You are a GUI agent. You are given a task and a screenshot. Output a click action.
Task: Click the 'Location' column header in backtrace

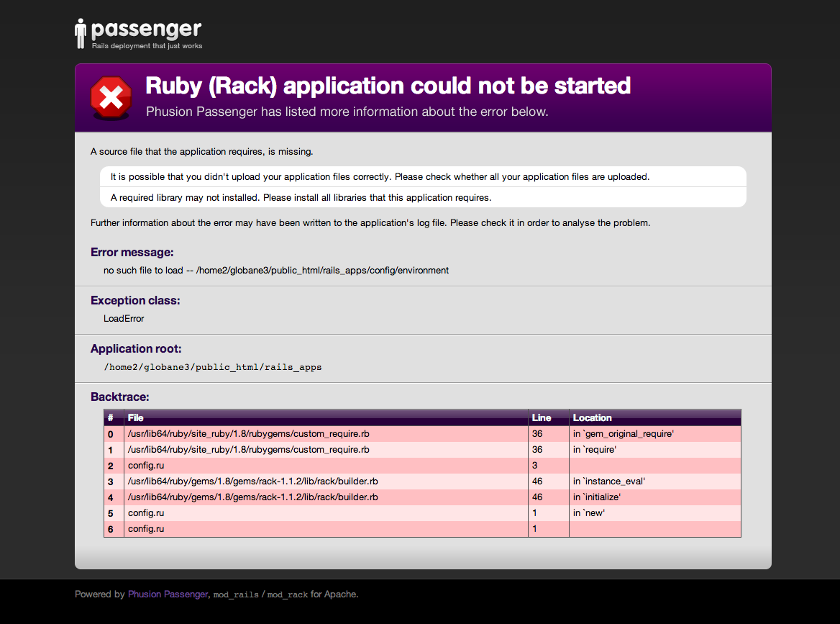click(592, 417)
